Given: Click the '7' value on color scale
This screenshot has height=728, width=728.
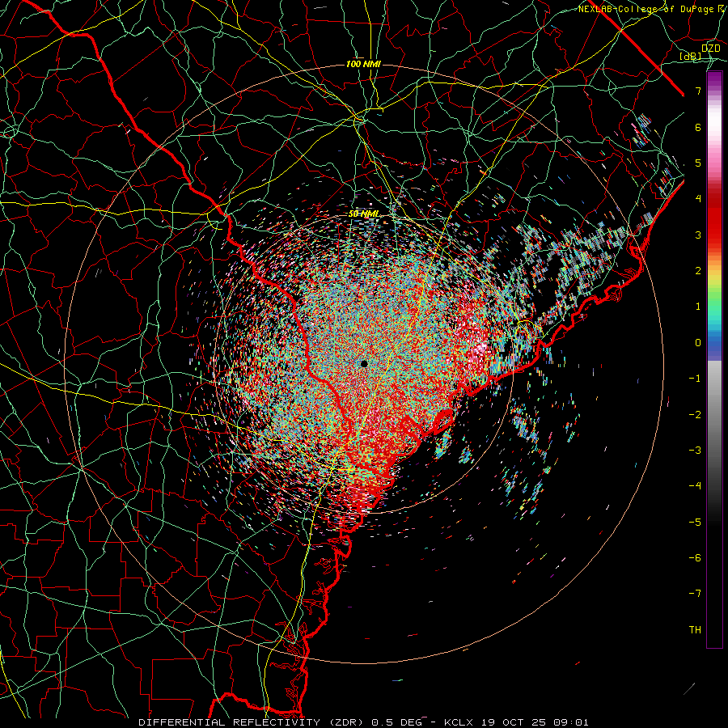Looking at the screenshot, I should coord(698,91).
